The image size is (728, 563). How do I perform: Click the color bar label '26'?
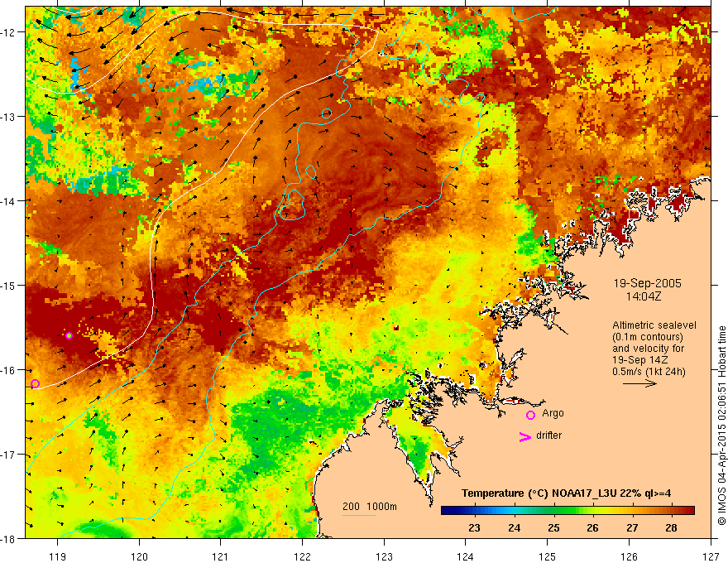(592, 528)
